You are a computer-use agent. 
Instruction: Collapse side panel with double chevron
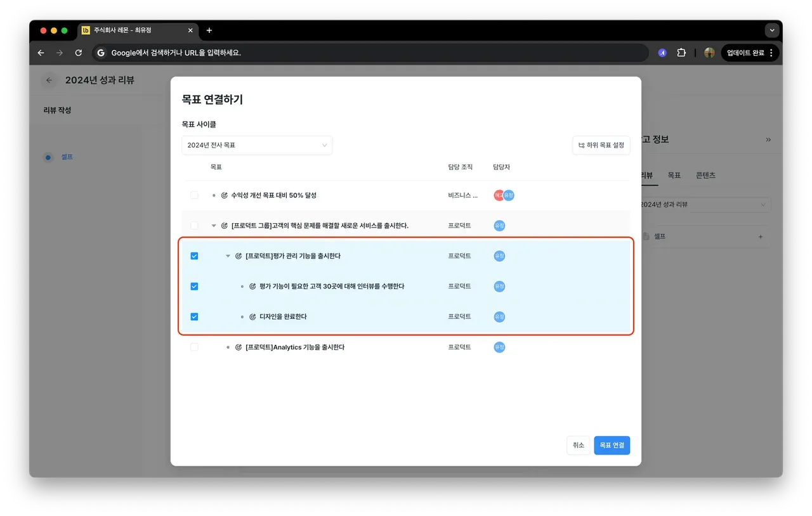pos(768,139)
